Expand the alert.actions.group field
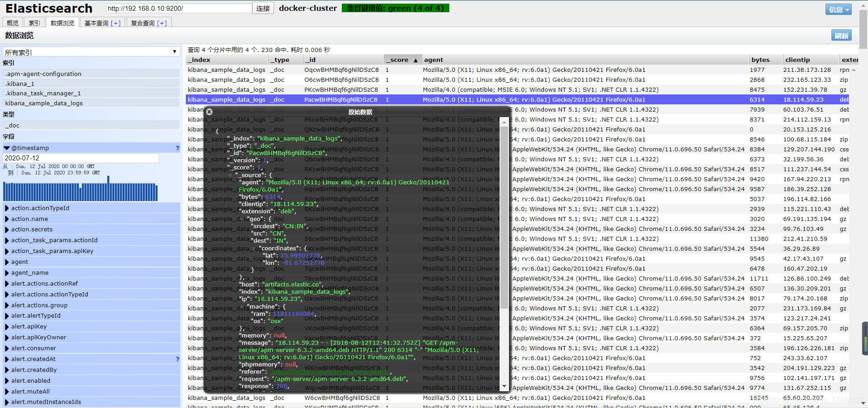 tap(7, 305)
